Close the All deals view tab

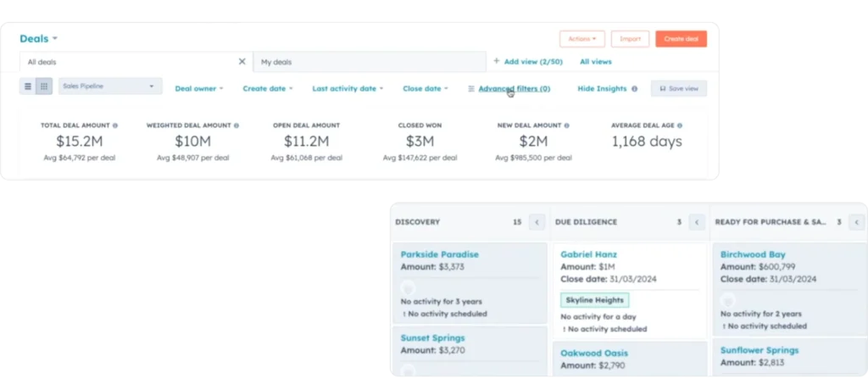coord(242,62)
